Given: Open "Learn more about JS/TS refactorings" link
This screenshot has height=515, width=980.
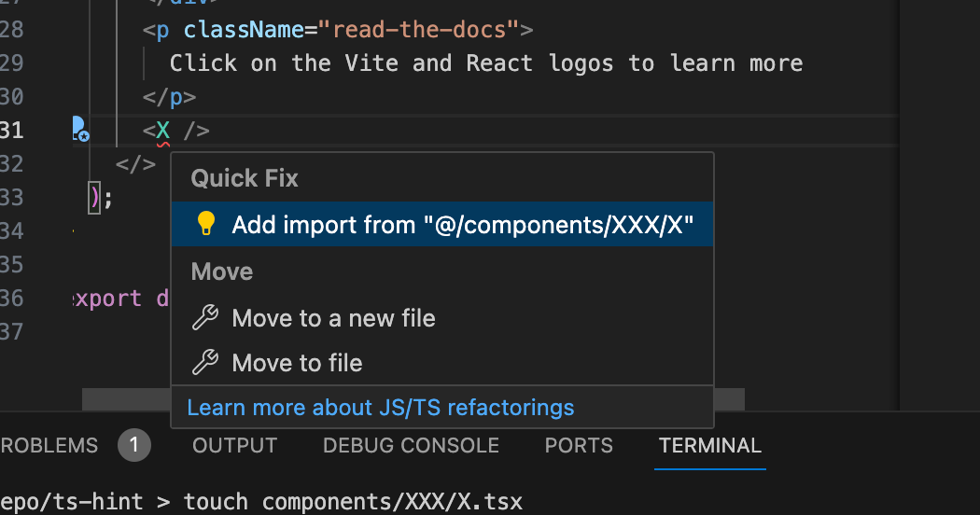Looking at the screenshot, I should point(381,408).
